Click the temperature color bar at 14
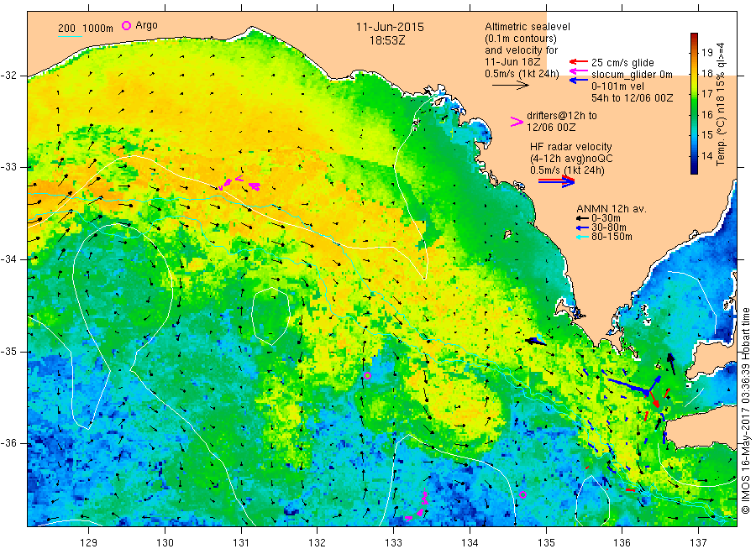This screenshot has height=554, width=756. [x=694, y=155]
